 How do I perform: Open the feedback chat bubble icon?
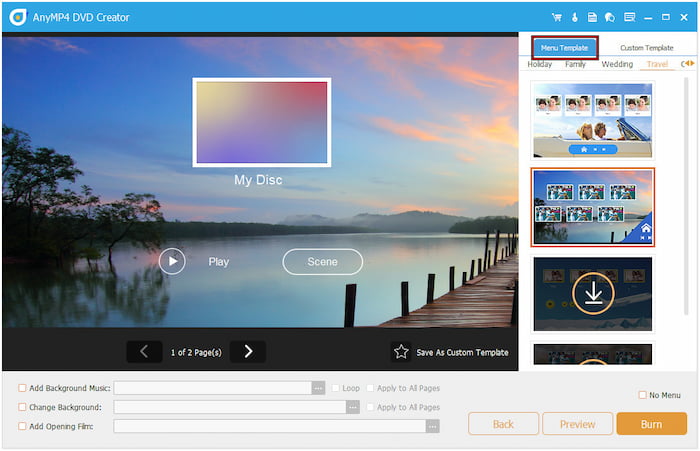coord(611,17)
